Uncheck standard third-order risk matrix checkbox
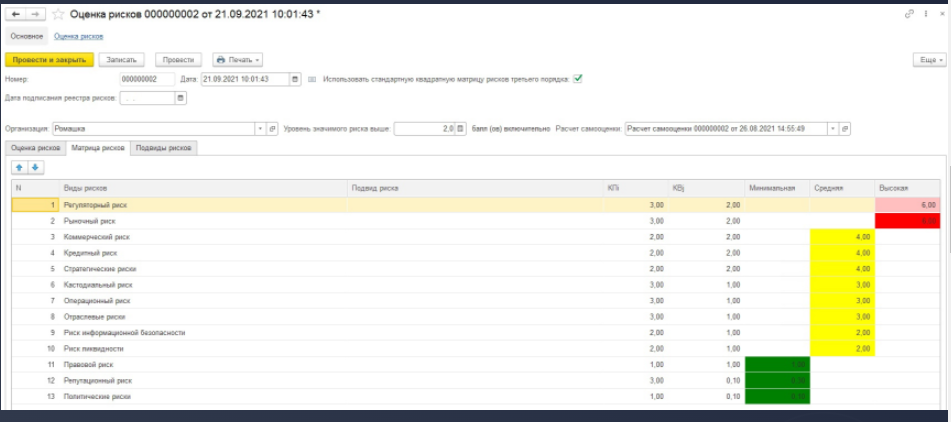 tap(577, 79)
